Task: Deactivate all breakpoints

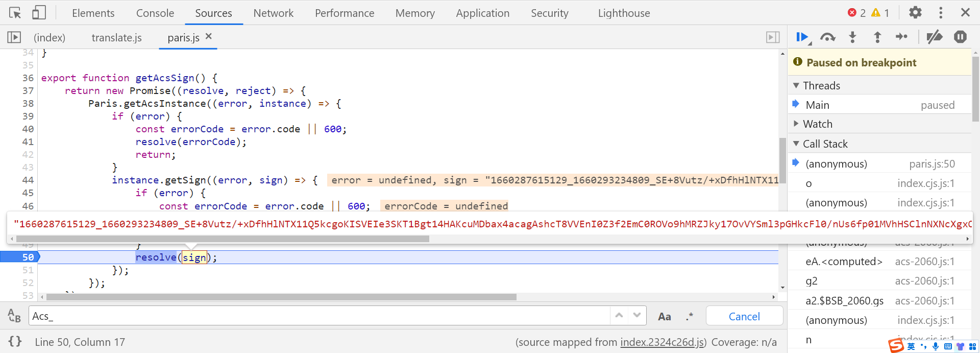Action: pos(935,37)
